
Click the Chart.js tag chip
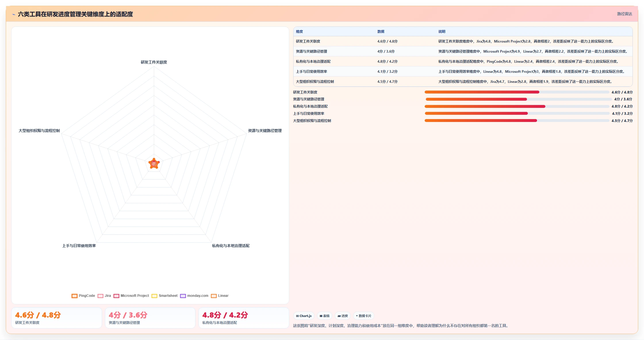point(304,316)
